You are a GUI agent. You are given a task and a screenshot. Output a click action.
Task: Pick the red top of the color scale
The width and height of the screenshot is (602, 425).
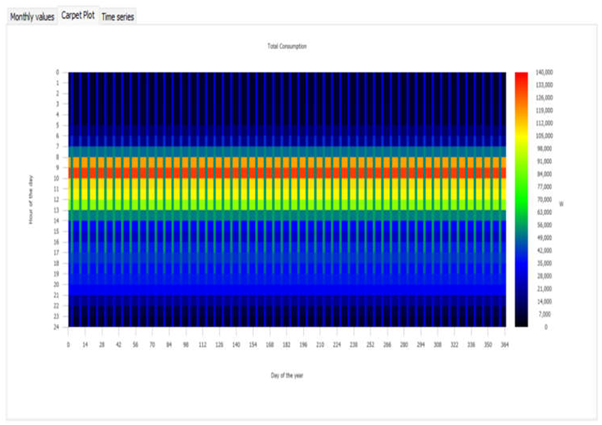521,78
